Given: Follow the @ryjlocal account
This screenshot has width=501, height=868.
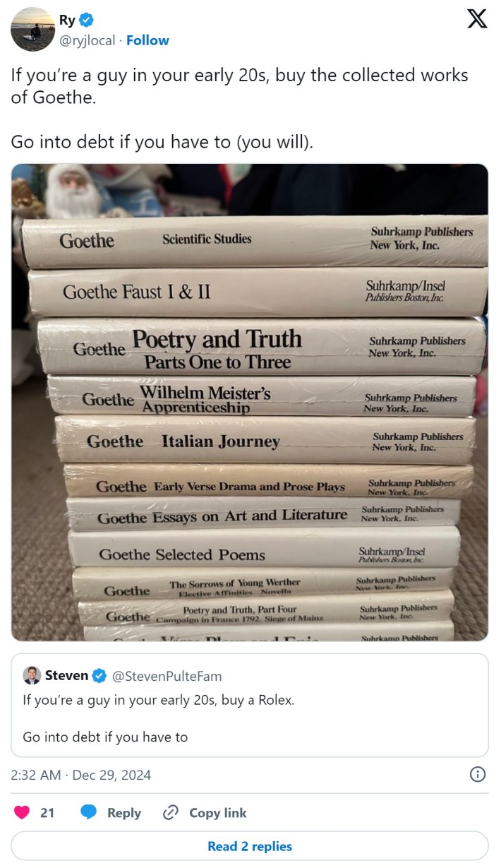Looking at the screenshot, I should [x=148, y=40].
